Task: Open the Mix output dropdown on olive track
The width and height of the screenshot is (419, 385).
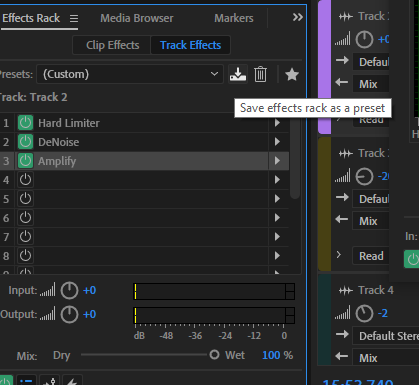Action: [371, 221]
